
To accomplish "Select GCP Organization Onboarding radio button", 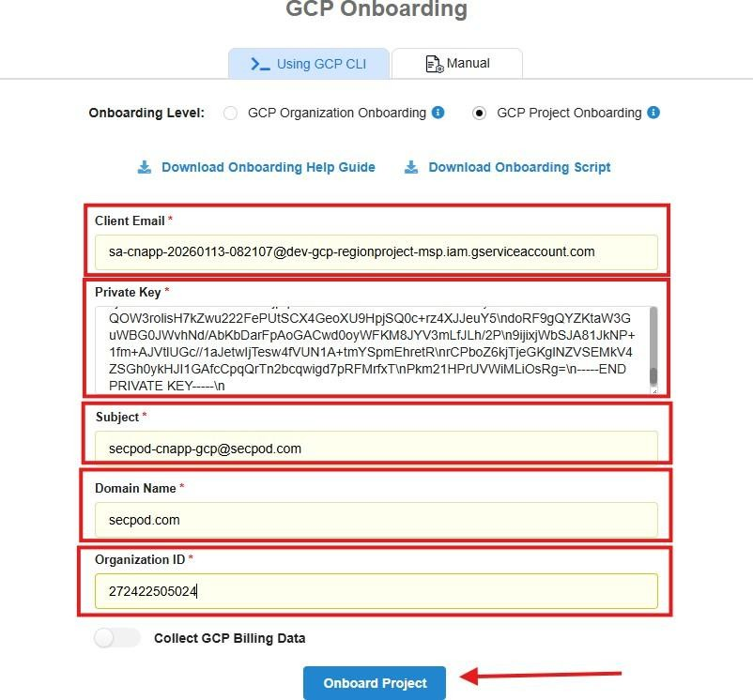I will point(230,114).
